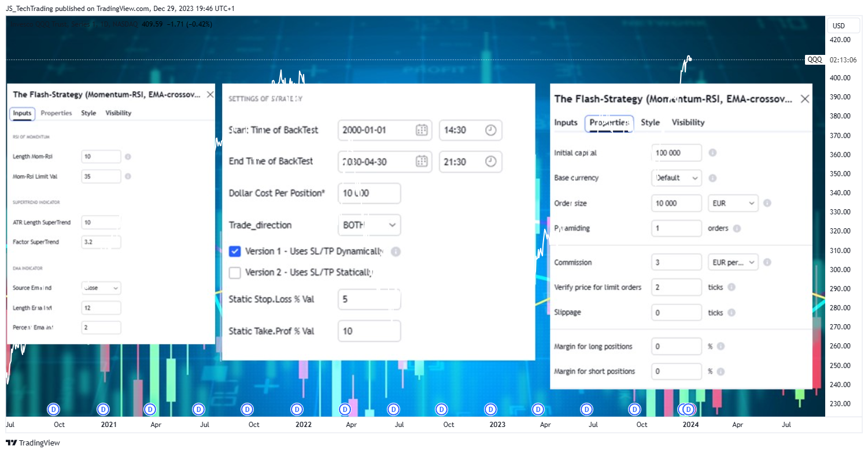The height and width of the screenshot is (453, 868).
Task: Click info icon next to Commission
Action: point(767,262)
